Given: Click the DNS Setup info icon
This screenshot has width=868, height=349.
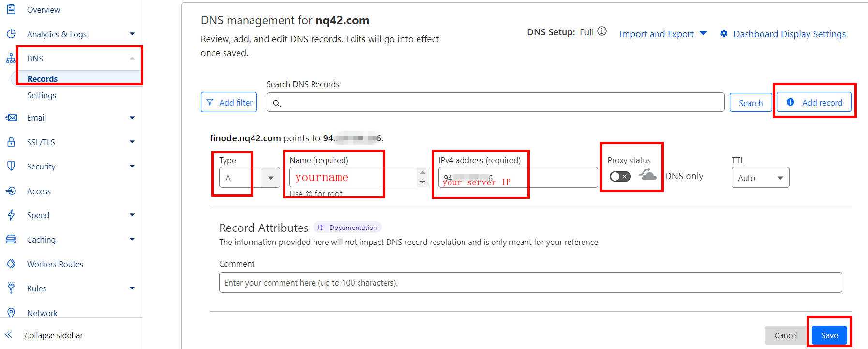Looking at the screenshot, I should [x=602, y=31].
